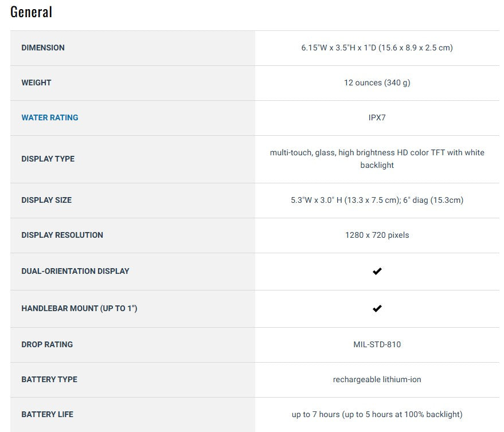Click the Dual-Orientation Display label
The height and width of the screenshot is (432, 504).
coord(75,271)
